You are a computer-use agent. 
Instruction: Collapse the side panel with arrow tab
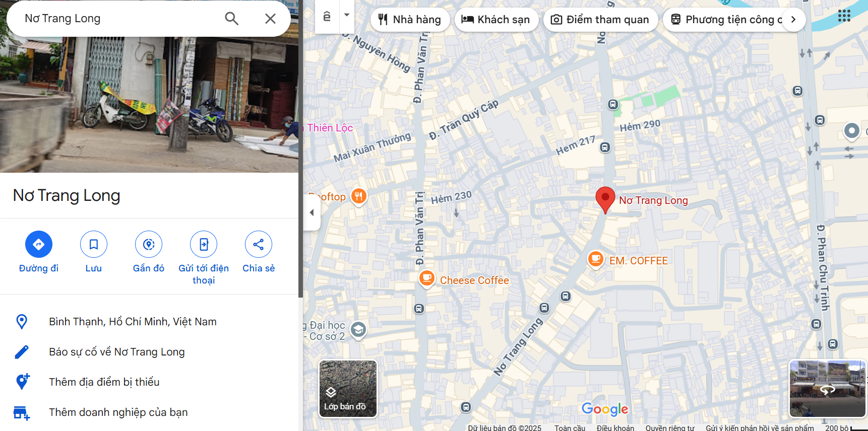click(x=312, y=212)
